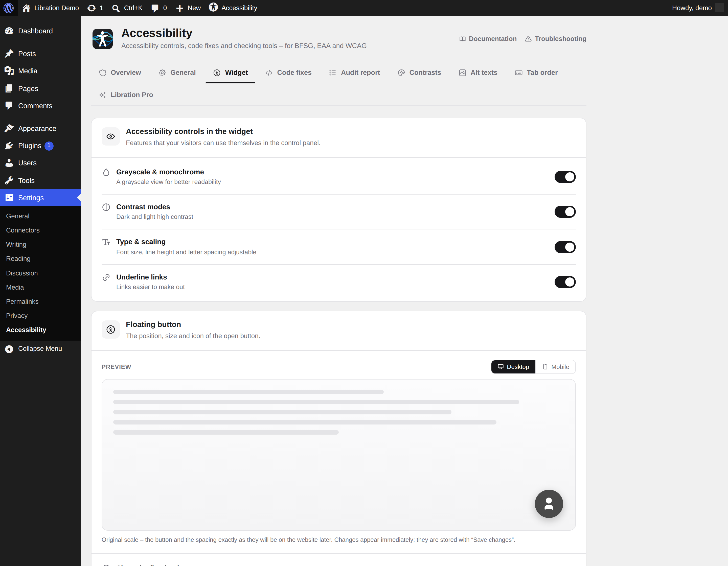Open the Libration Demo site home icon
Viewport: 728px width, 566px height.
pos(26,8)
